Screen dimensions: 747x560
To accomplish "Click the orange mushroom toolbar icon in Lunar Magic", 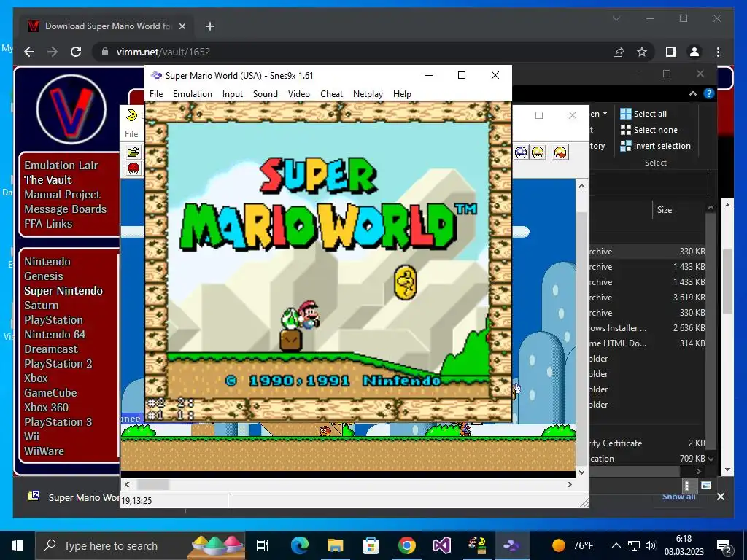I will (x=561, y=152).
